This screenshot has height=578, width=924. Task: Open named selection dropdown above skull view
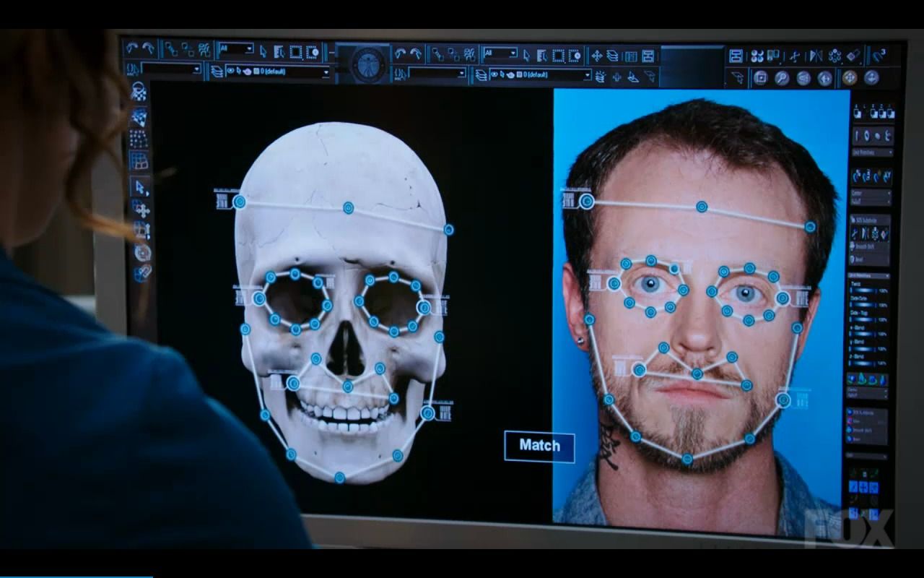pos(170,69)
